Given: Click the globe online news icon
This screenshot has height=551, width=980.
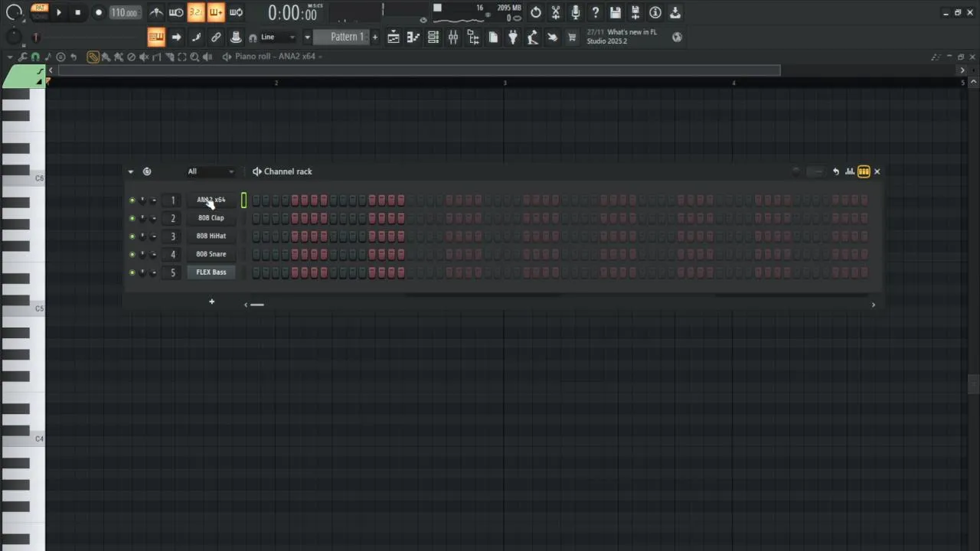Looking at the screenshot, I should 677,37.
